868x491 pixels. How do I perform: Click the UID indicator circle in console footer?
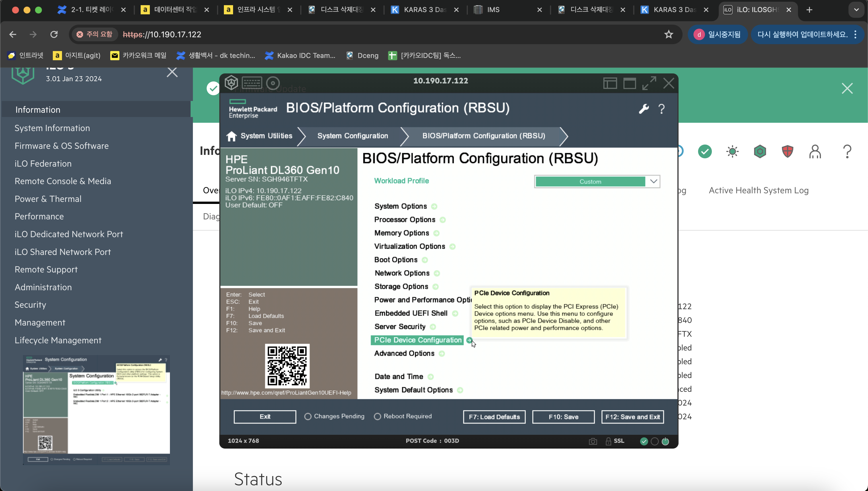[654, 441]
